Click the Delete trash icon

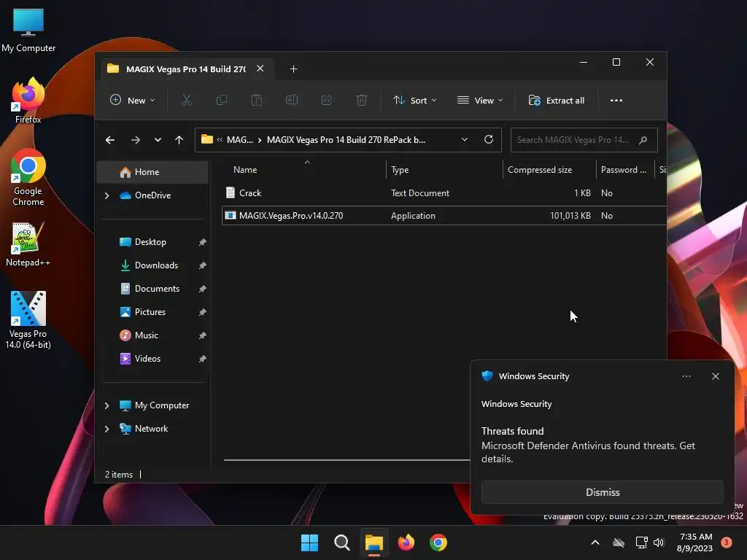pos(362,101)
